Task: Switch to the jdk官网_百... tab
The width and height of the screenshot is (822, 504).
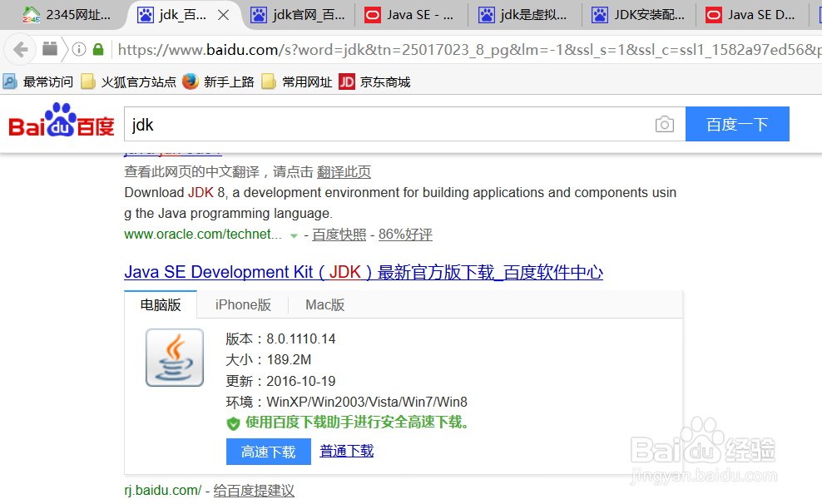Action: [x=298, y=15]
